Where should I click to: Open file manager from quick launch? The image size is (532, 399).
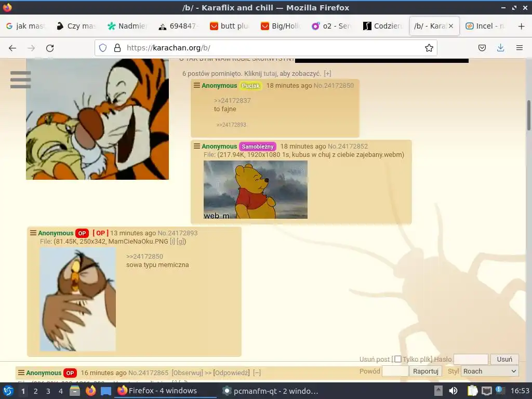[75, 391]
